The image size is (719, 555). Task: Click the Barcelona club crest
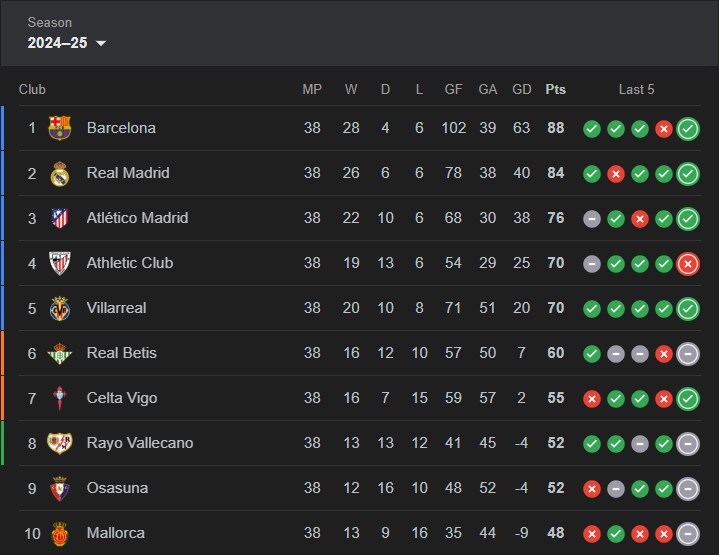60,128
